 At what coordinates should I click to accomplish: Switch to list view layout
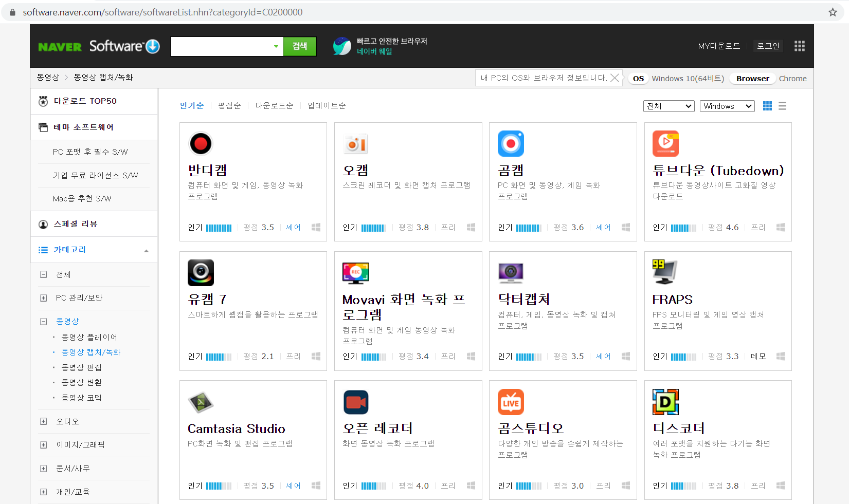782,106
